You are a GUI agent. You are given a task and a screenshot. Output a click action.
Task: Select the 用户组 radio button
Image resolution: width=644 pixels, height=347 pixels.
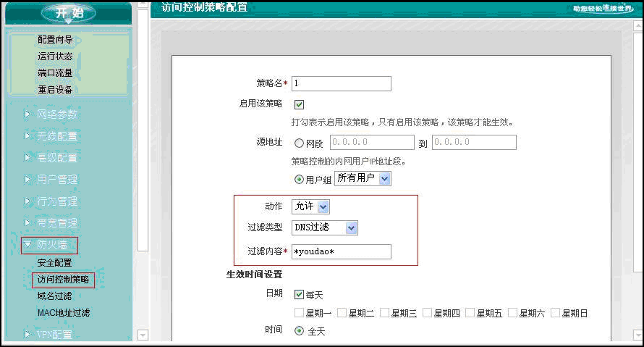pos(299,180)
